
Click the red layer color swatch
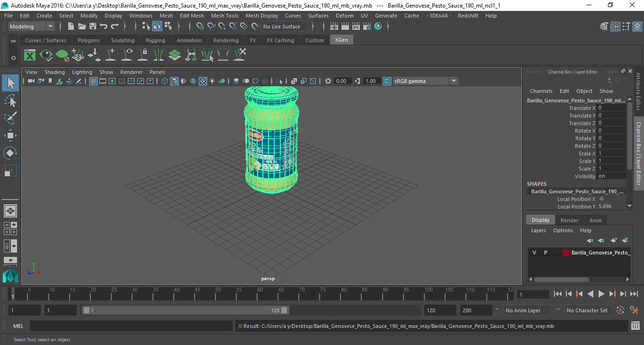[x=566, y=253]
